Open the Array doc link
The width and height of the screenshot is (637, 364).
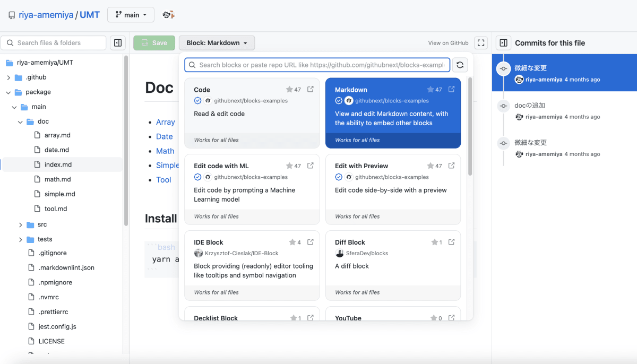tap(166, 122)
